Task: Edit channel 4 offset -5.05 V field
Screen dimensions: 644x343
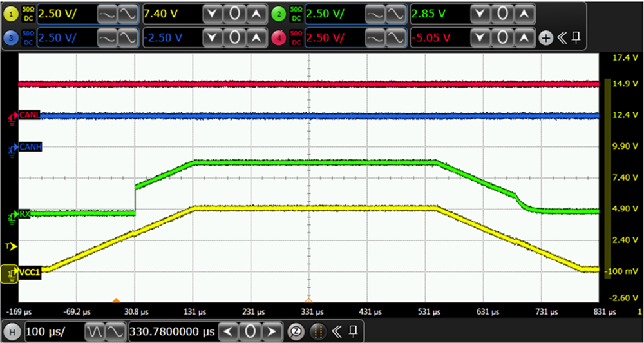Action: pos(440,37)
